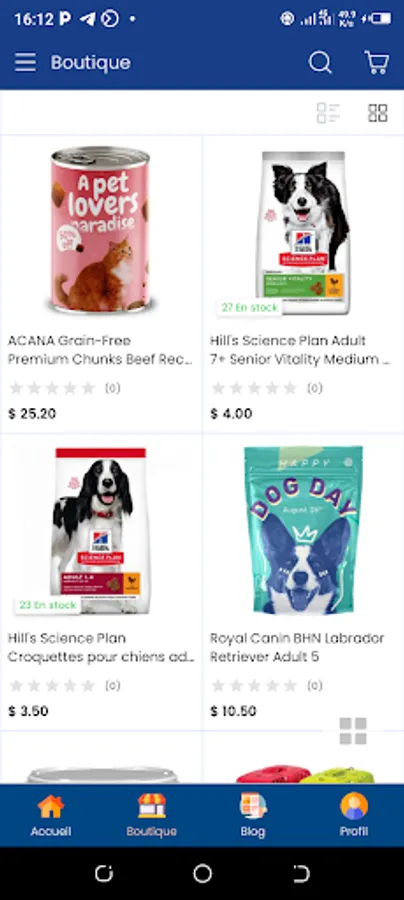Switch to list view layout
Screen dimensions: 404x900
click(328, 113)
